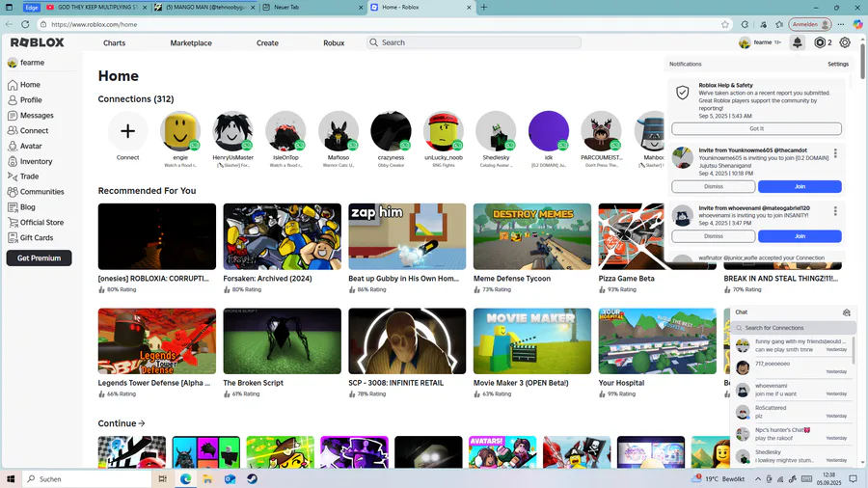Open Your Hospital game thumbnail
Viewport: 868px width, 488px height.
657,340
